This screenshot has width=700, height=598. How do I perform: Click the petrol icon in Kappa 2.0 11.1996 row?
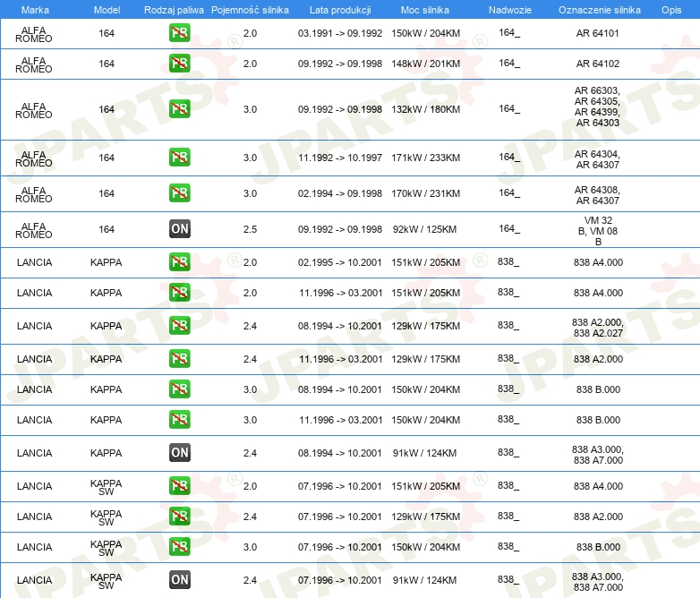(x=179, y=292)
